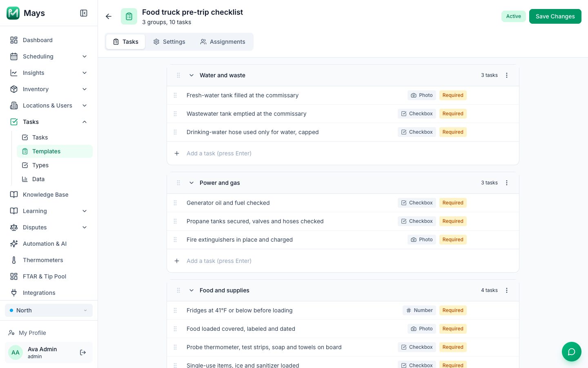This screenshot has height=368, width=588.
Task: Click plus icon under Power and gas
Action: [x=177, y=261]
